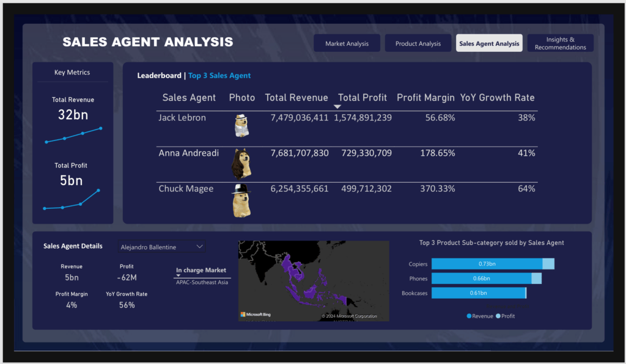626x364 pixels.
Task: Click the Bookcases axis label
Action: pyautogui.click(x=414, y=293)
